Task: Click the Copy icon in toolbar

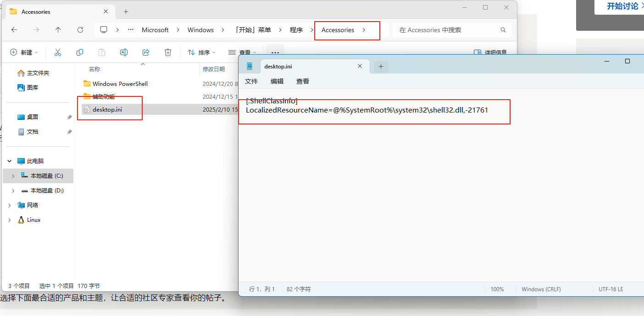Action: pos(80,52)
